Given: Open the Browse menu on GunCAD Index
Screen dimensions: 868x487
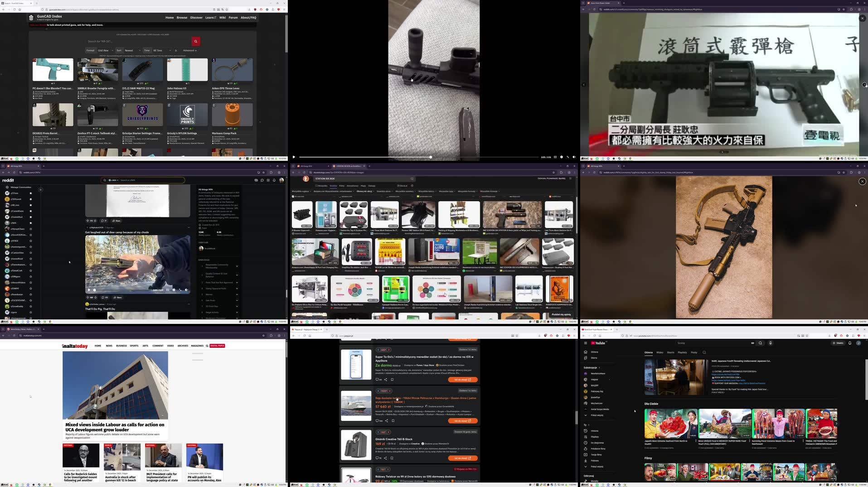Looking at the screenshot, I should click(182, 17).
